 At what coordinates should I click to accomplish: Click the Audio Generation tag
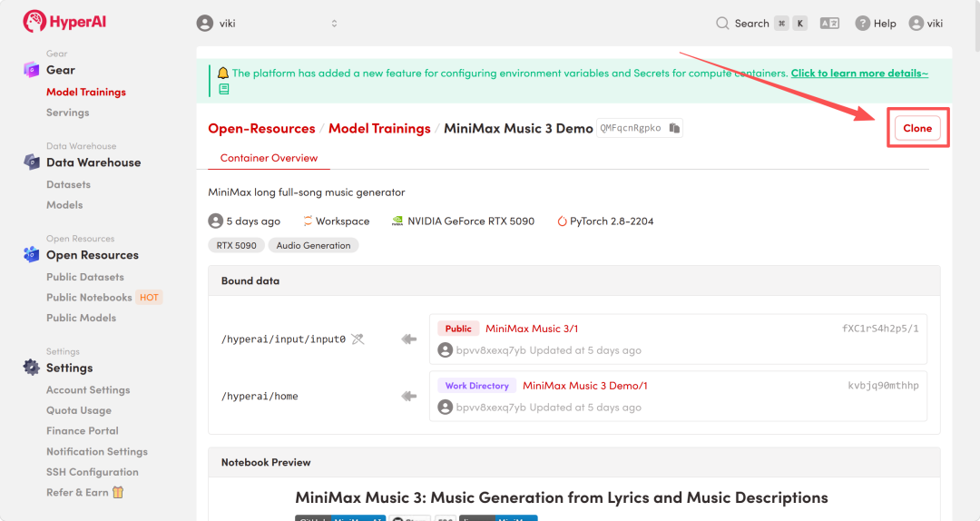[x=313, y=245]
